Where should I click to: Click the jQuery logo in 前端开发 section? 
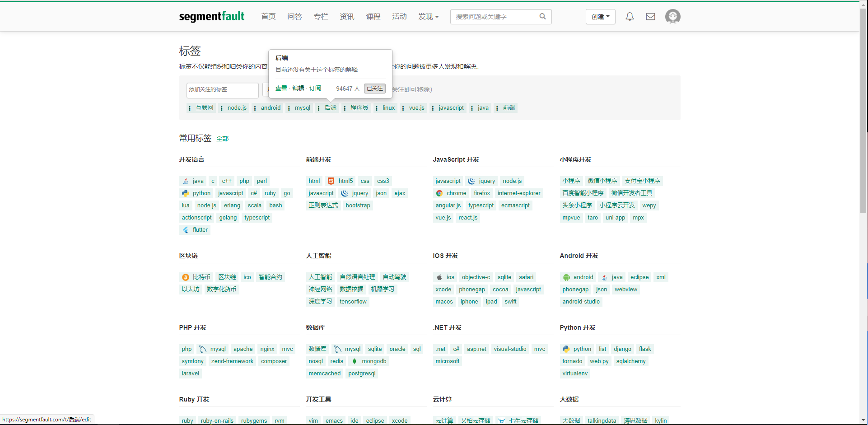(345, 193)
